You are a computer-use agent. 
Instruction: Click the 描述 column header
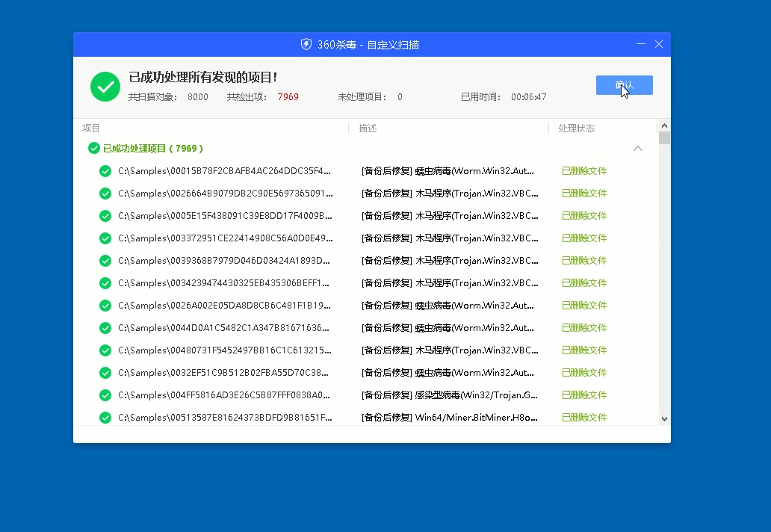(x=368, y=129)
